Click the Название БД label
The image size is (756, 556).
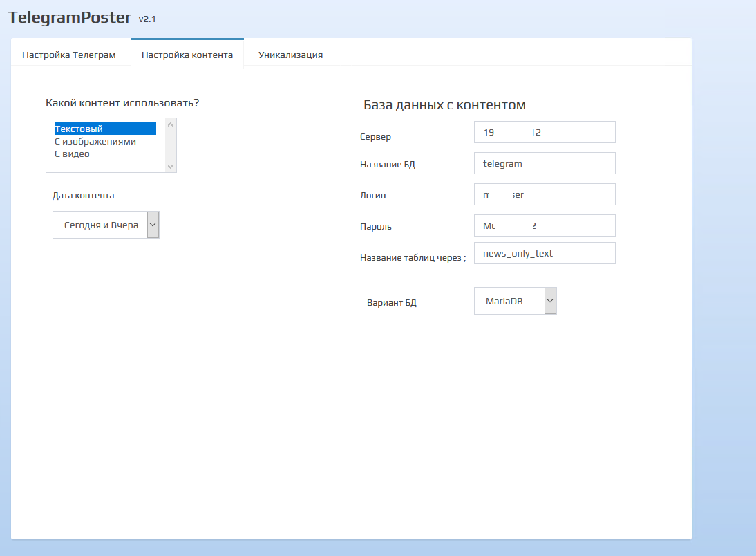click(388, 165)
